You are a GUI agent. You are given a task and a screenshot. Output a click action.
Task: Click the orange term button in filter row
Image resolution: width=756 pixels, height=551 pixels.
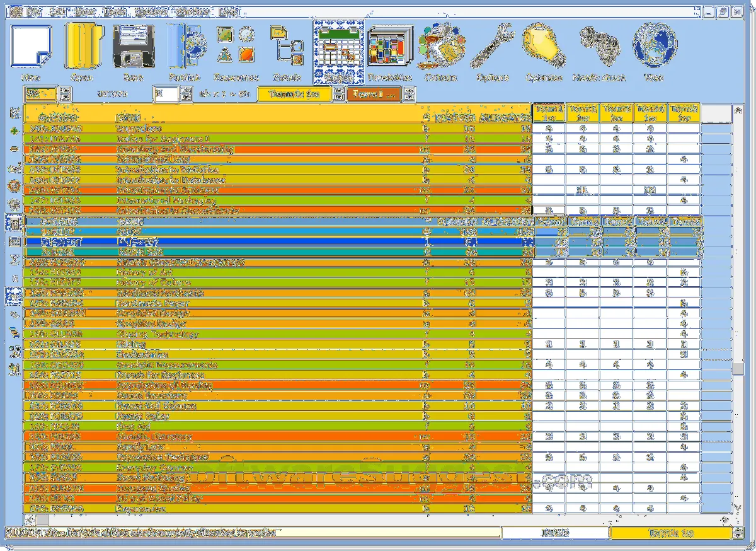tap(374, 95)
